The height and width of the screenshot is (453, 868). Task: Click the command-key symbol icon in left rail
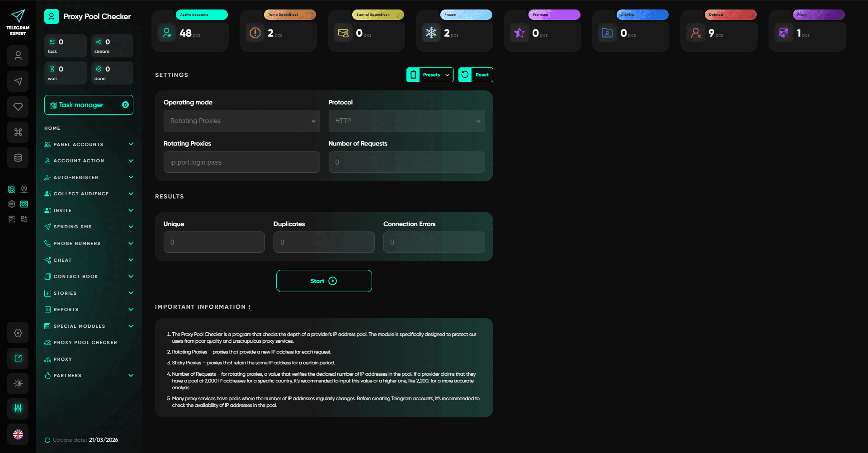coord(18,132)
